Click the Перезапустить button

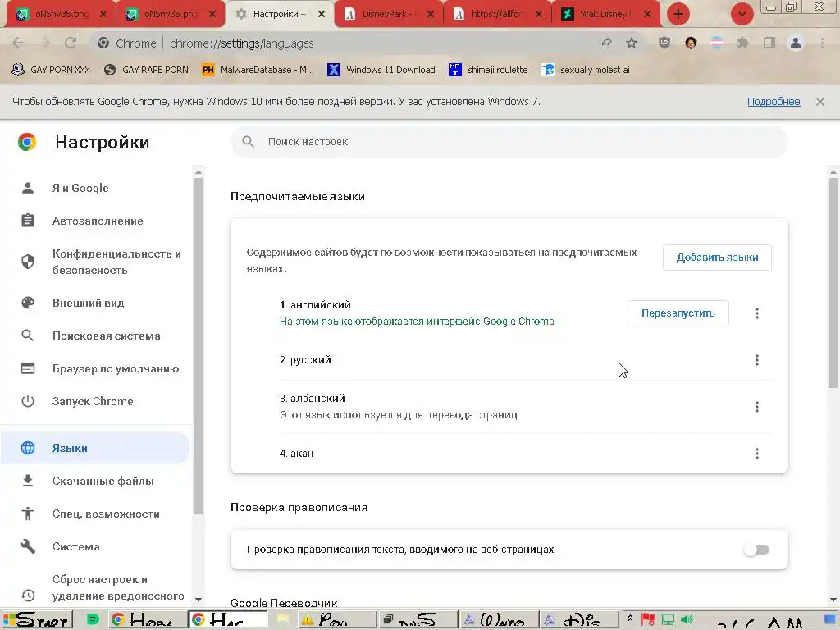678,313
